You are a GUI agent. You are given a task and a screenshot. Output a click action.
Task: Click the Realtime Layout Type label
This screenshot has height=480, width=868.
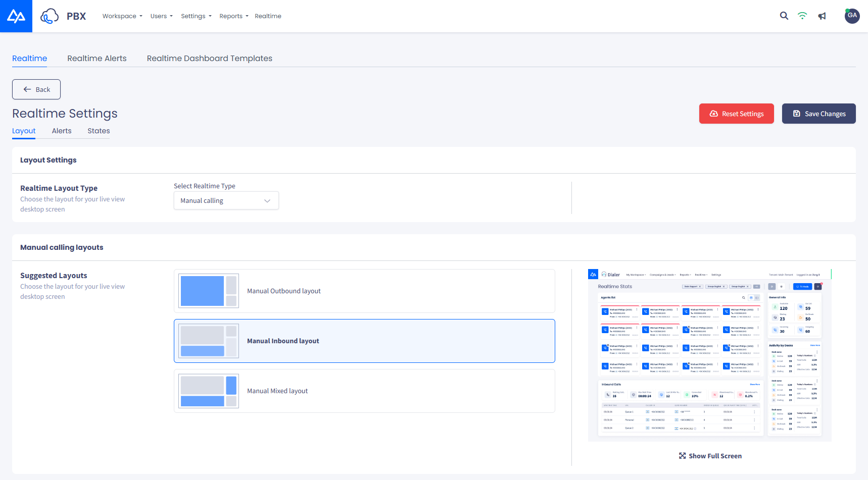59,188
